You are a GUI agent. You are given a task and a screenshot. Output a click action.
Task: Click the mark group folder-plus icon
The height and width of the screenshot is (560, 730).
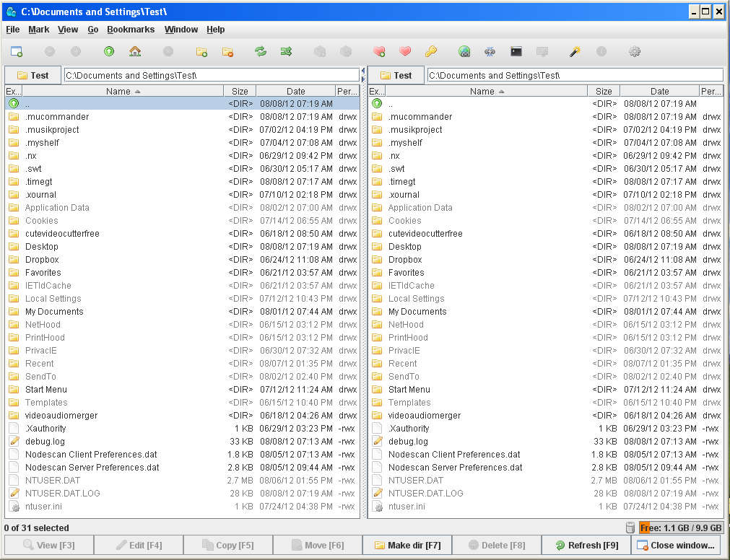point(201,51)
